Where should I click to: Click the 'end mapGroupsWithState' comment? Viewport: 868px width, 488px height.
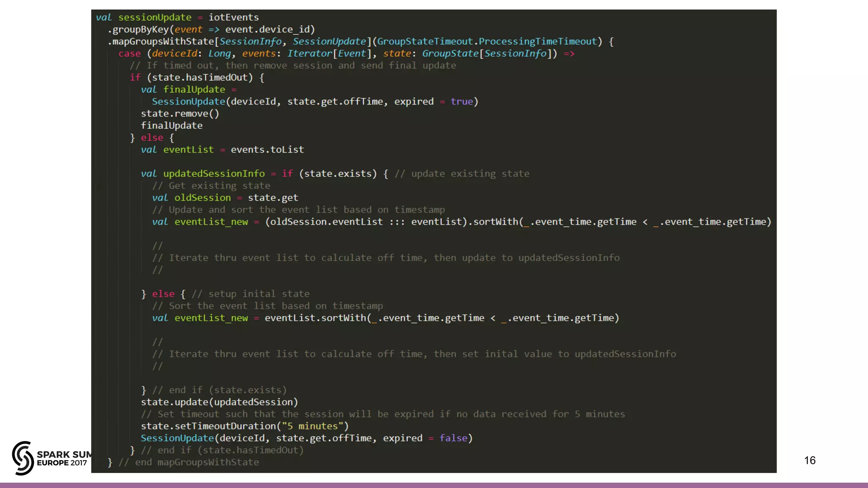pos(189,462)
